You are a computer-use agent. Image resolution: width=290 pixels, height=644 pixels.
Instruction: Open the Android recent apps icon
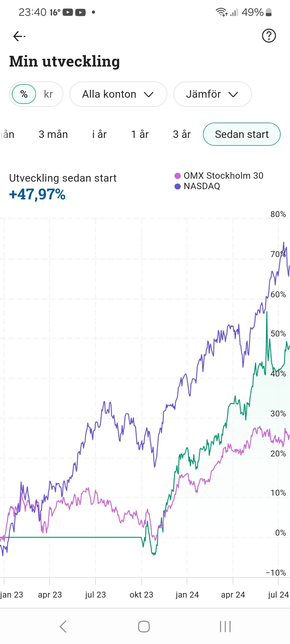coord(225,627)
